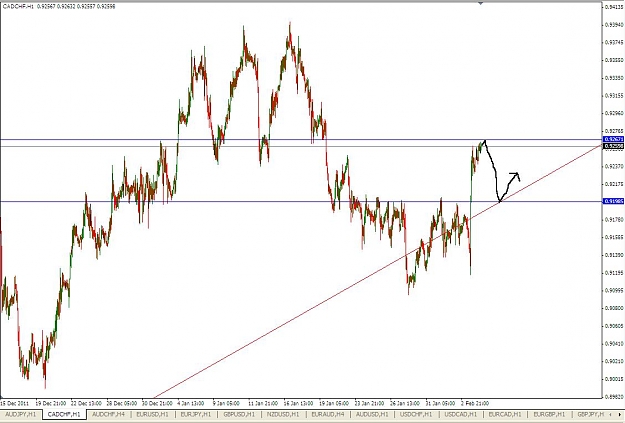This screenshot has height=423, width=625.
Task: Click the 15 Dec 2011 date on the time axis
Action: pyautogui.click(x=13, y=403)
